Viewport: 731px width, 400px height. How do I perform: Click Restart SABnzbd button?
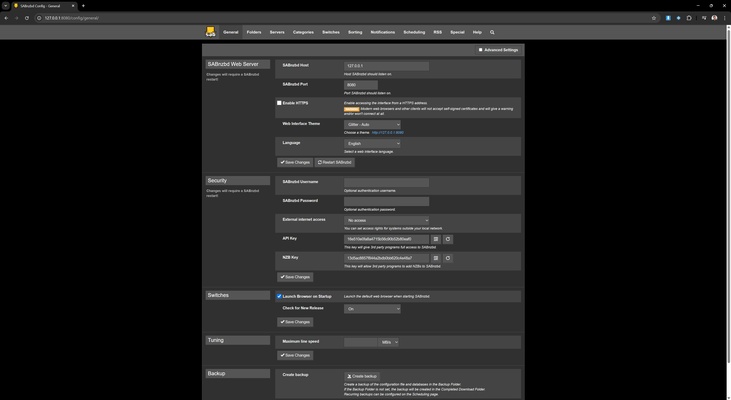pos(334,162)
